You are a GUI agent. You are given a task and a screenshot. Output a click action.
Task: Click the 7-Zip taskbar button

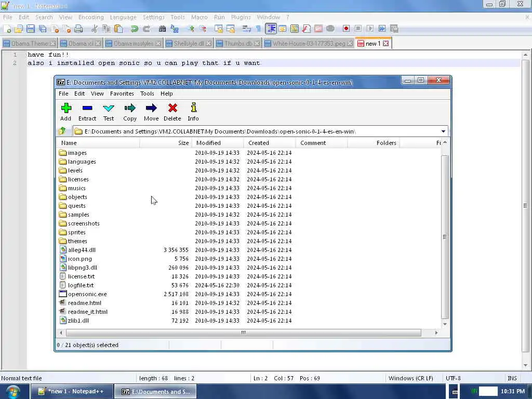[155, 392]
